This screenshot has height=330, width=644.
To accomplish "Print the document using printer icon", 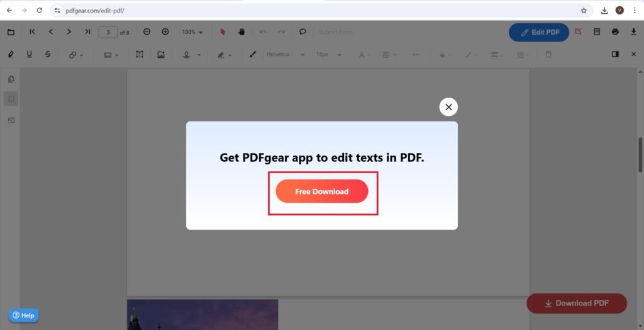I will pos(615,32).
